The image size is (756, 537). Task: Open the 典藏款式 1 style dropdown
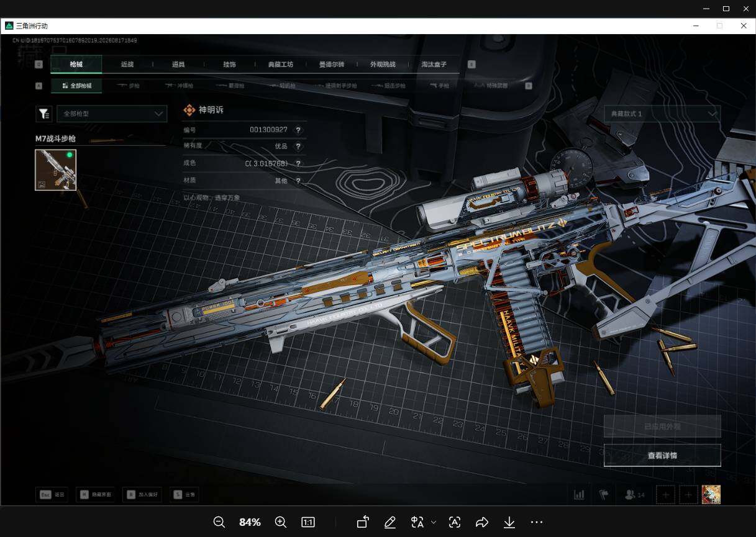pos(662,114)
